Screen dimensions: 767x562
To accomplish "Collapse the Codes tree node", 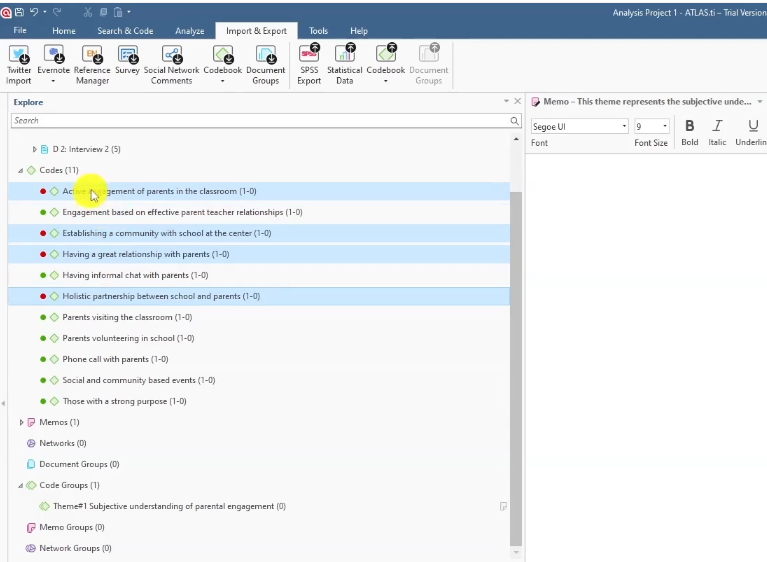I will pyautogui.click(x=21, y=171).
